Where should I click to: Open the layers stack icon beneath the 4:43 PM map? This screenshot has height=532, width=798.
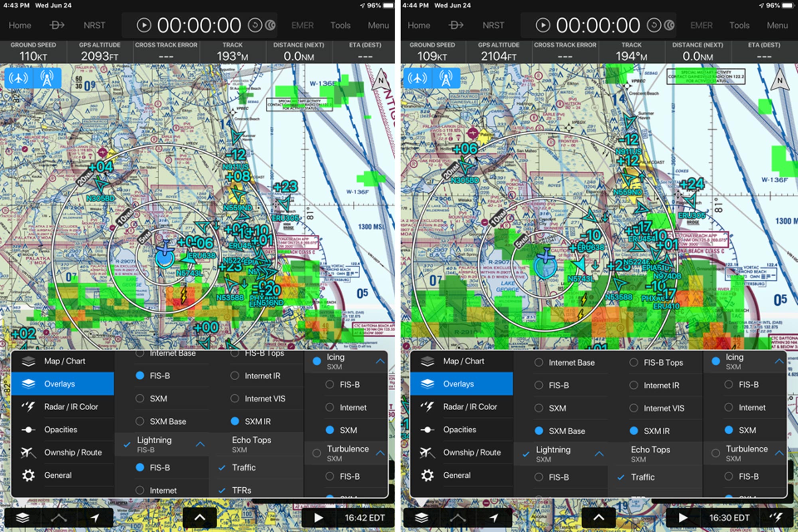pos(23,518)
